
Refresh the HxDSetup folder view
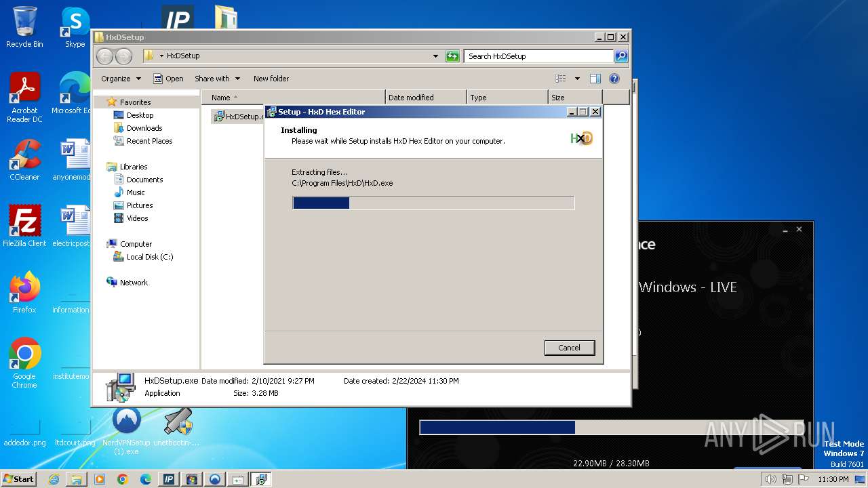click(452, 56)
